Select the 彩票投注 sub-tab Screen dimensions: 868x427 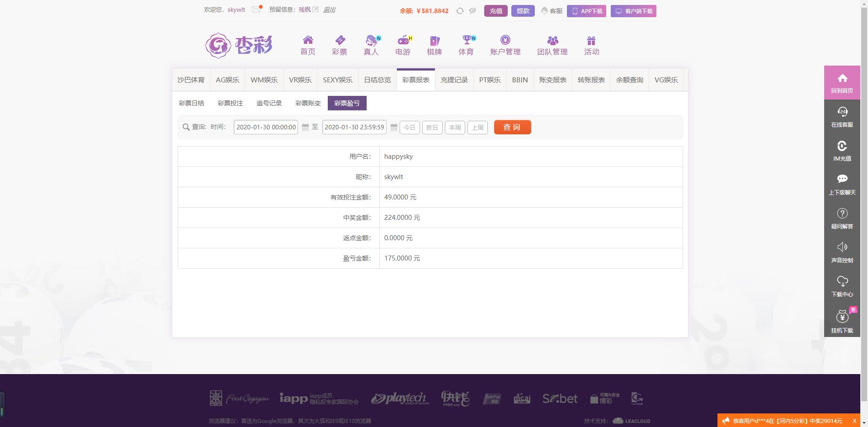pyautogui.click(x=230, y=103)
